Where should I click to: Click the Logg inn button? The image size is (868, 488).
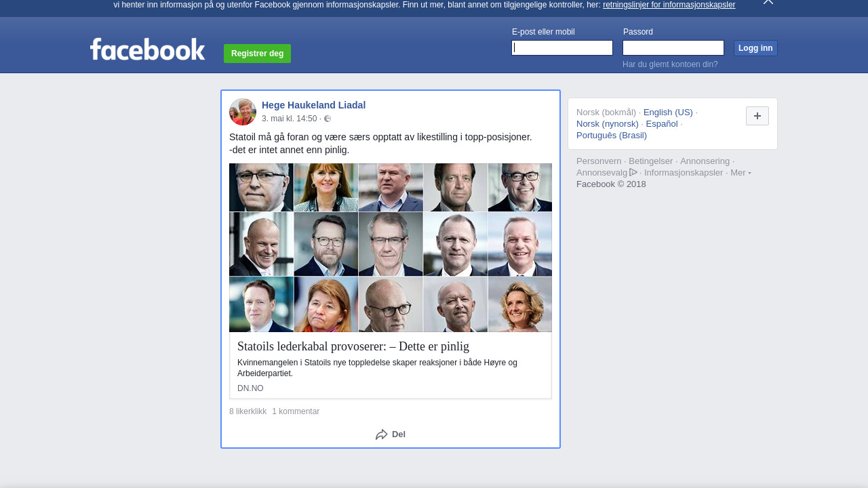pos(755,48)
